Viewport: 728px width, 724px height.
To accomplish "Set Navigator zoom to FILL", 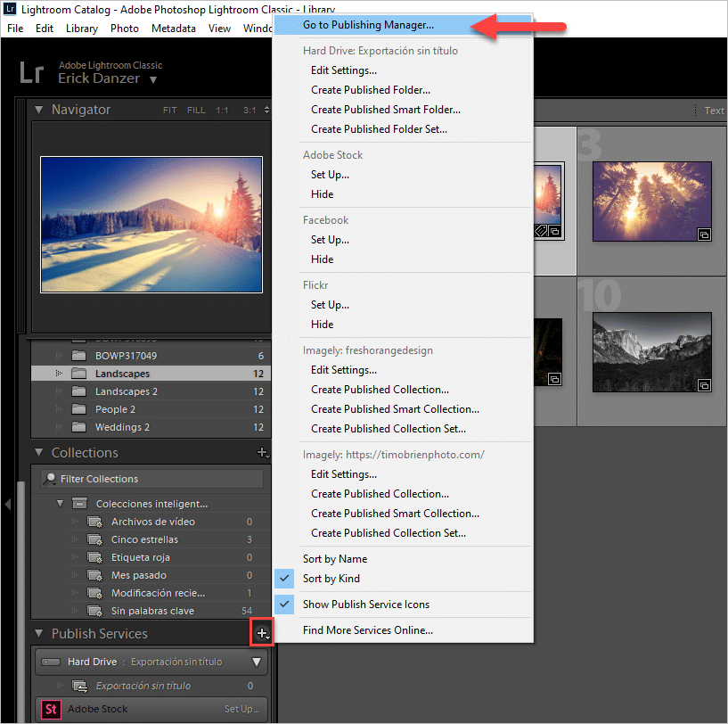I will coord(196,111).
